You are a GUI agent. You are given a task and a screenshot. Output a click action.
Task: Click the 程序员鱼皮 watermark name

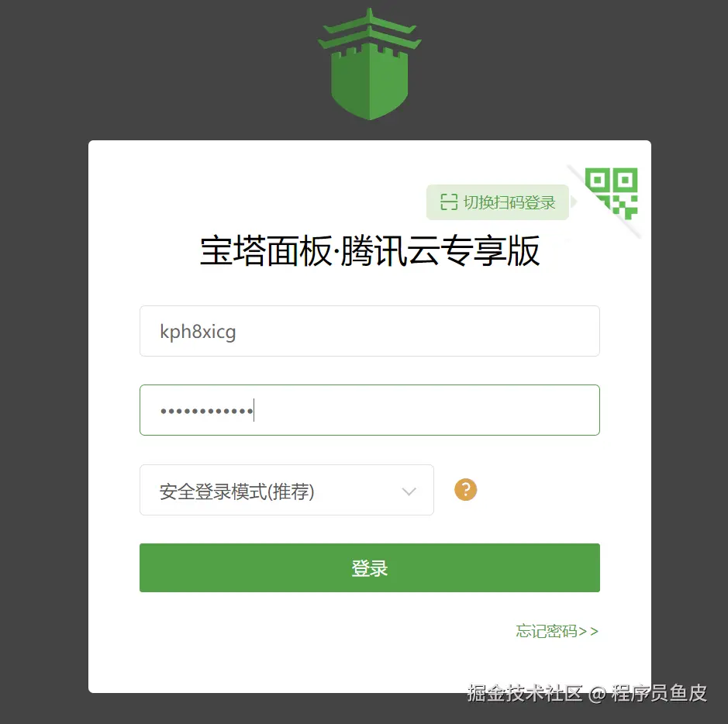[x=659, y=693]
